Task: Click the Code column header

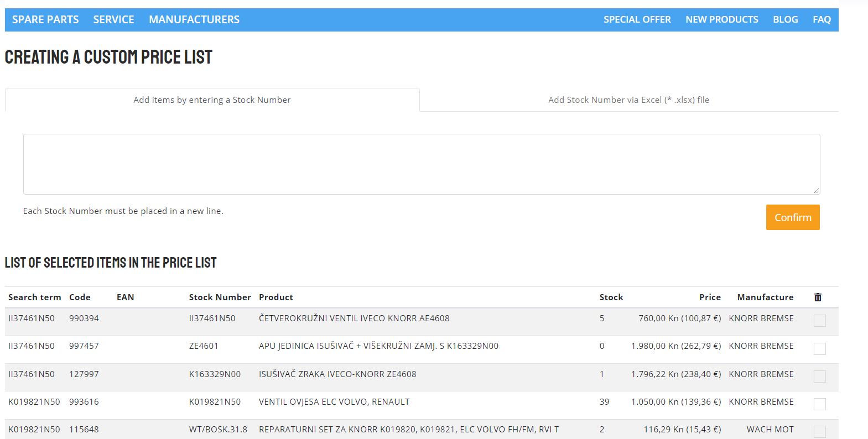Action: (80, 297)
